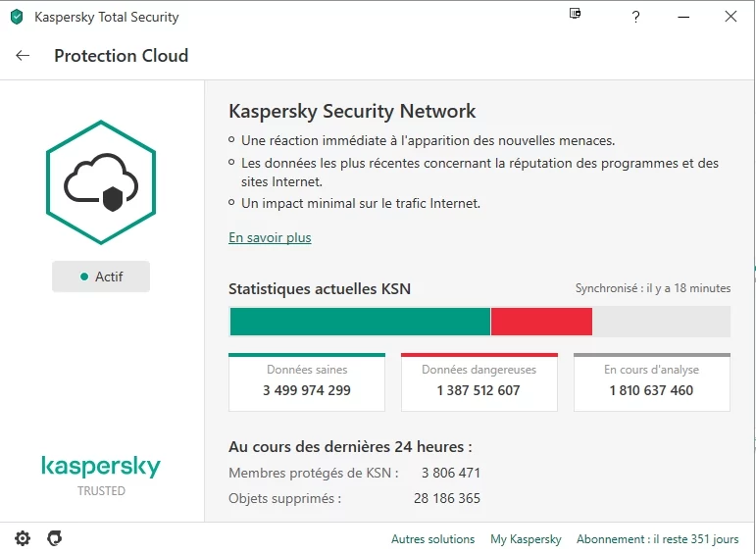Select the Données saines card
Screen dimensions: 756x554
coord(307,382)
